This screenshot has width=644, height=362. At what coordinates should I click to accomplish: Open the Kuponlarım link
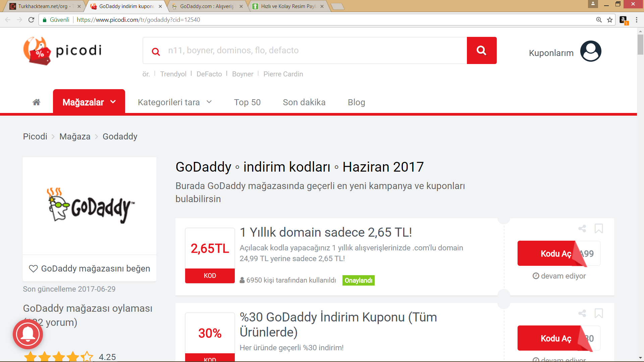point(551,53)
